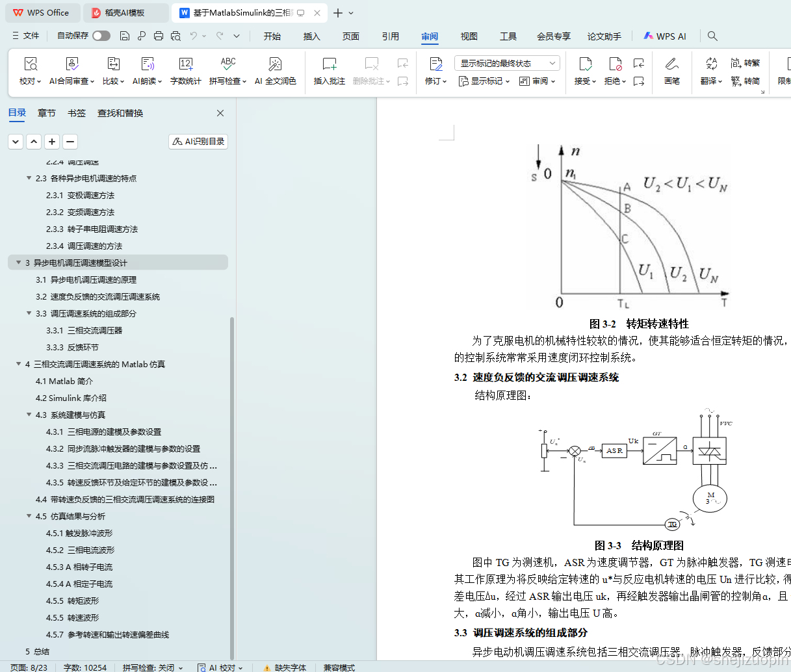Go to next change arrow icon
Image resolution: width=791 pixels, height=672 pixels.
pyautogui.click(x=639, y=81)
